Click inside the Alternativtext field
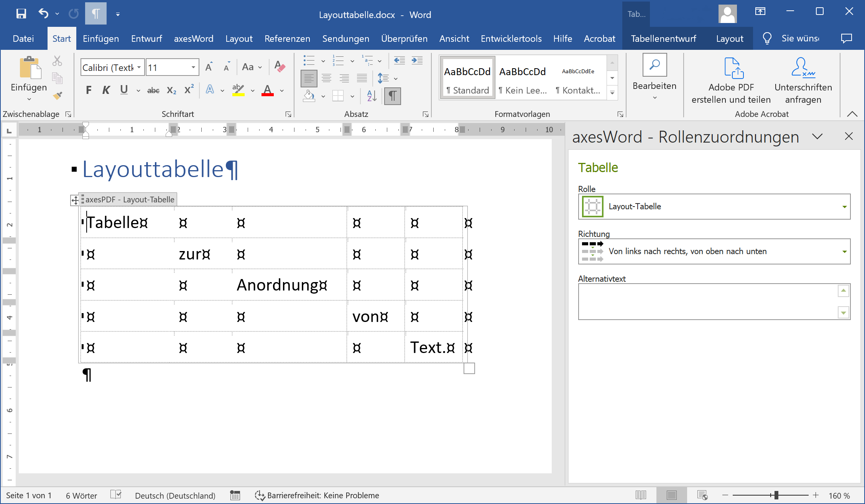Image resolution: width=865 pixels, height=504 pixels. 707,302
